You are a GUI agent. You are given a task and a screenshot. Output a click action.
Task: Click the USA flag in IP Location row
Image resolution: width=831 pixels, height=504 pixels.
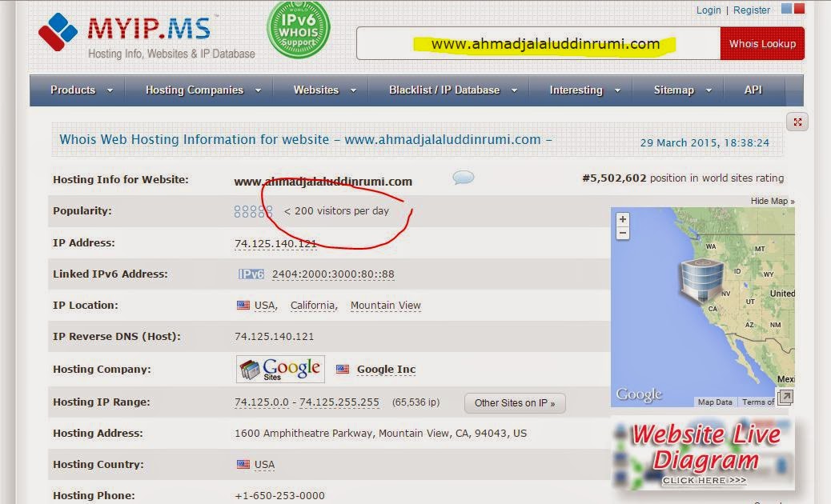[243, 306]
